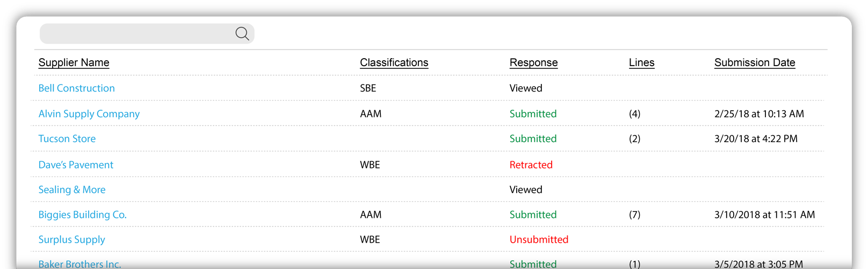Sort by Classifications column header

(x=394, y=62)
